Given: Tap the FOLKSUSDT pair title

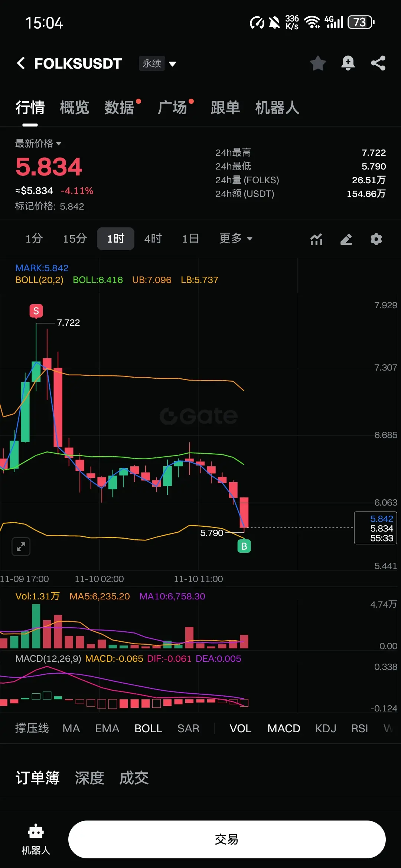Looking at the screenshot, I should (78, 63).
